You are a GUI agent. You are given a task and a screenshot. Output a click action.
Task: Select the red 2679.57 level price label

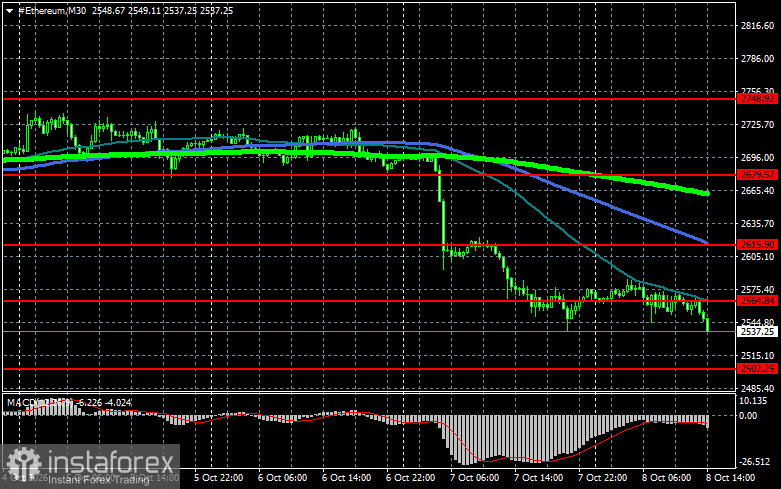pyautogui.click(x=758, y=175)
